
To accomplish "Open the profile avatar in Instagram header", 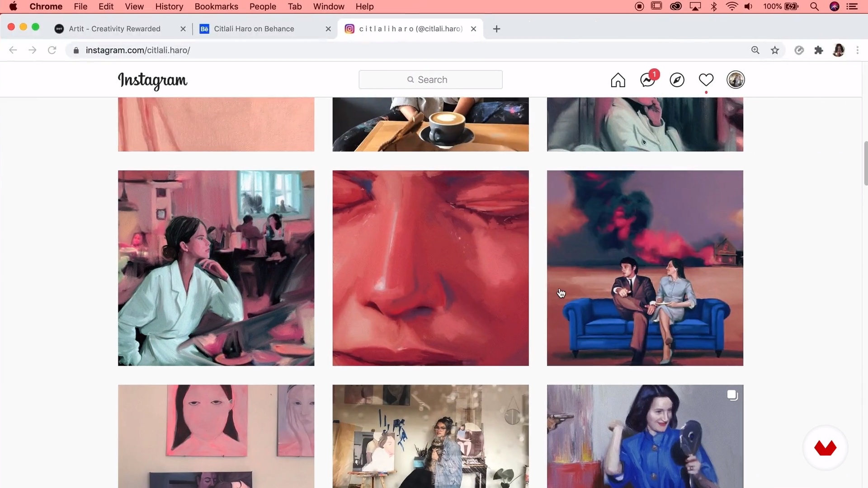I will (x=736, y=80).
